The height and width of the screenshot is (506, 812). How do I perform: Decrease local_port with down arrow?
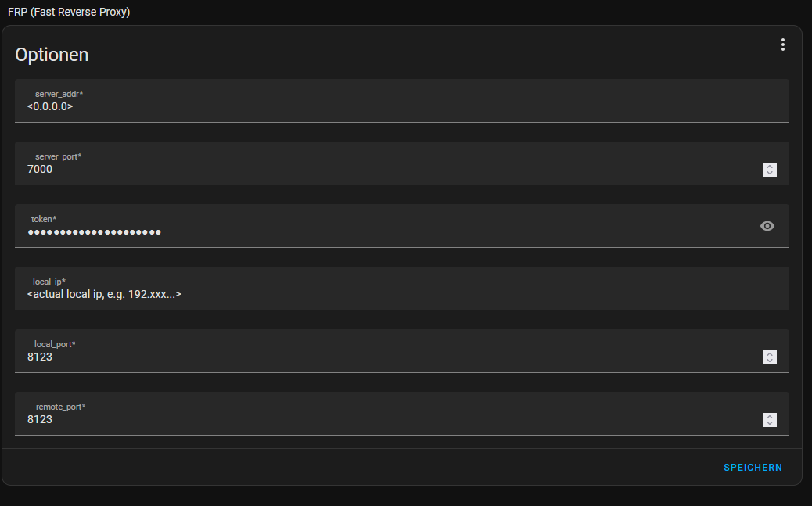(770, 361)
